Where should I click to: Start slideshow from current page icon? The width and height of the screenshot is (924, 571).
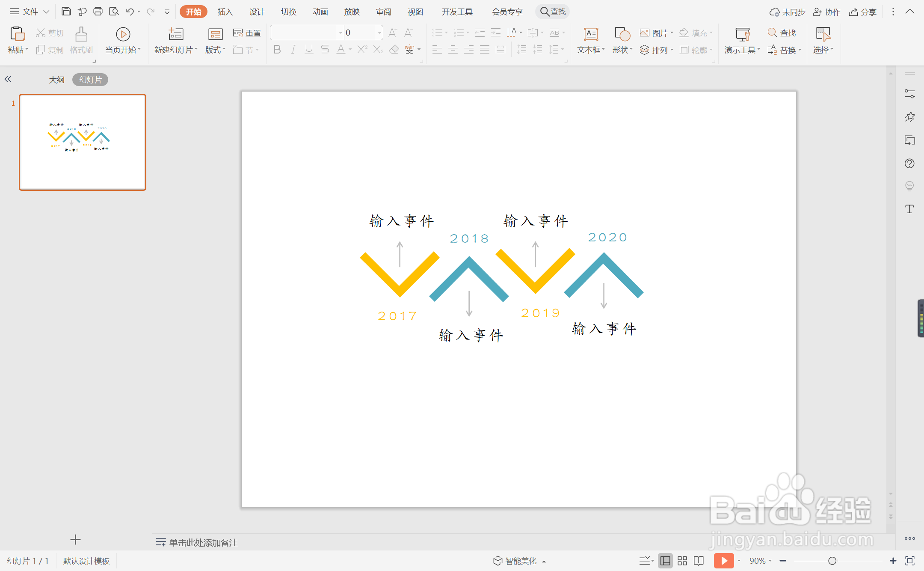(123, 34)
